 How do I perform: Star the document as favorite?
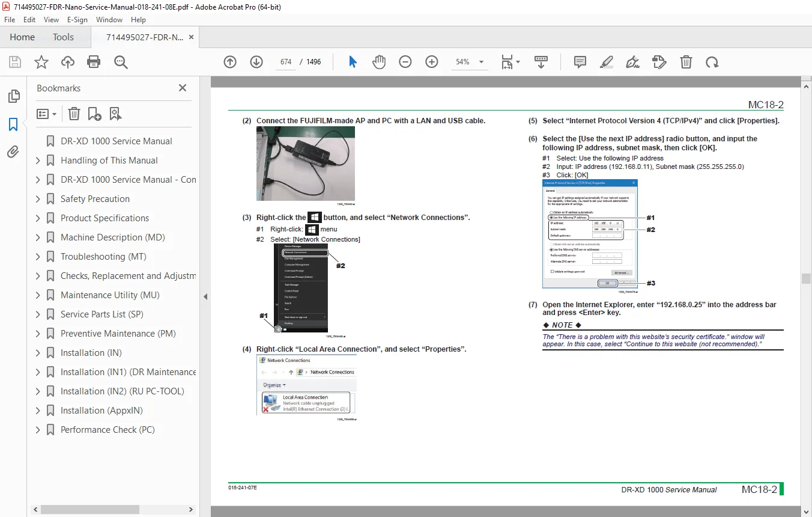[x=41, y=62]
